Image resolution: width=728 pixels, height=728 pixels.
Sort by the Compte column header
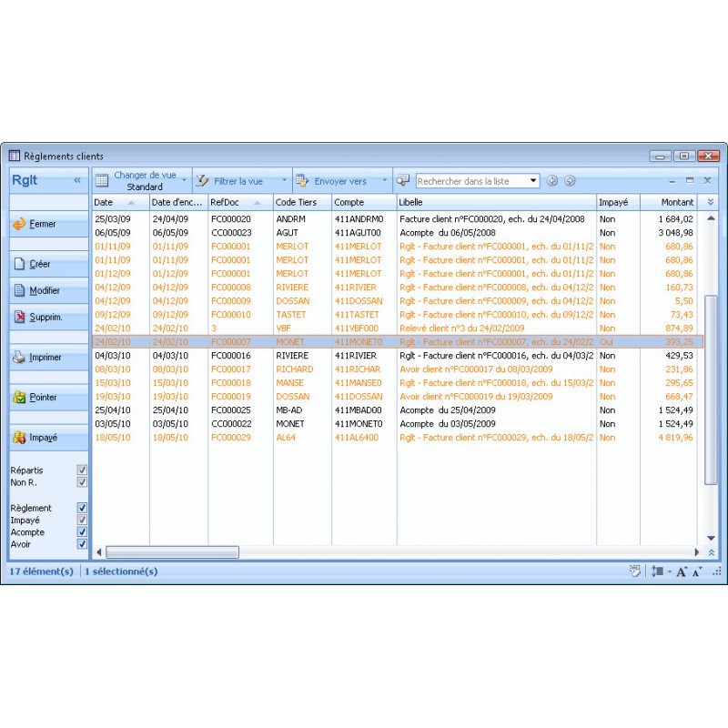pyautogui.click(x=364, y=202)
